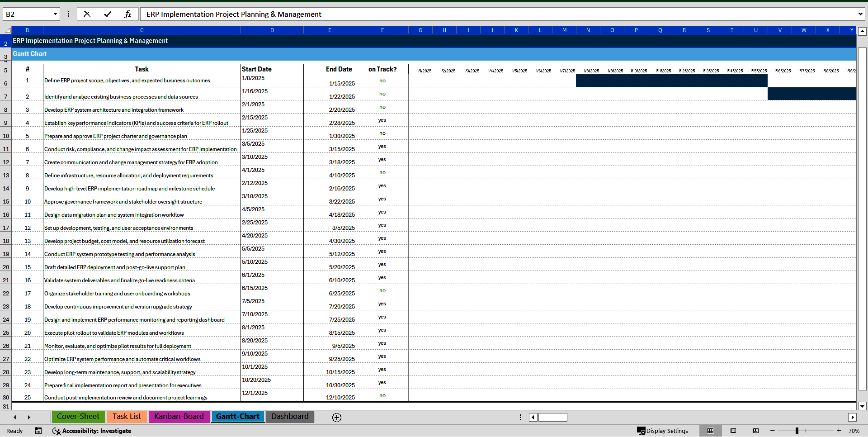
Task: Confirm entry with the checkmark icon
Action: coord(108,14)
